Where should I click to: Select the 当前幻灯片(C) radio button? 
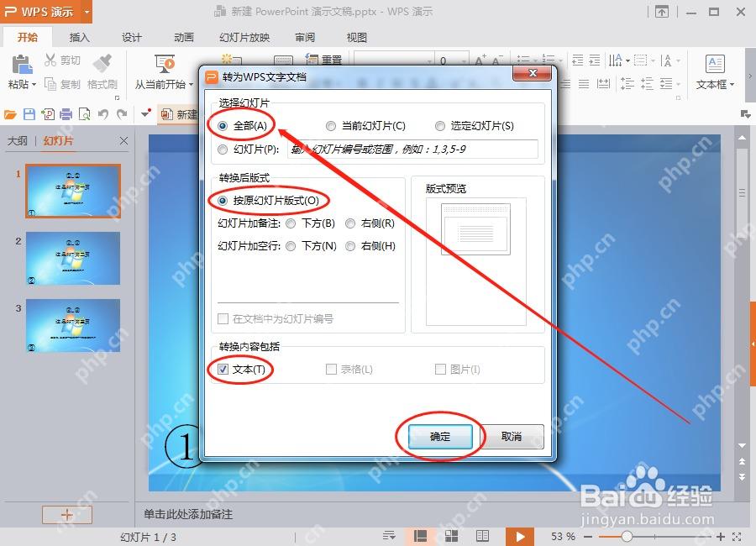point(331,126)
